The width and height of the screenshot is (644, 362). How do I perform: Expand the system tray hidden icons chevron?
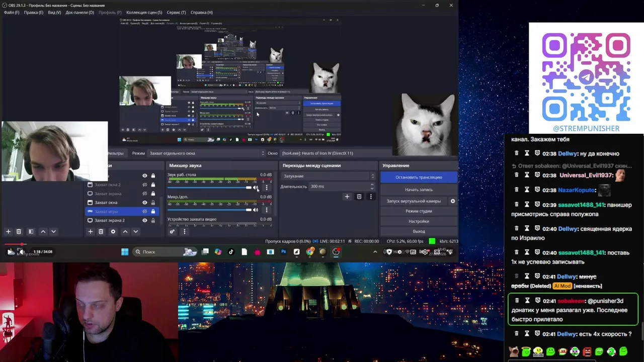(x=375, y=252)
